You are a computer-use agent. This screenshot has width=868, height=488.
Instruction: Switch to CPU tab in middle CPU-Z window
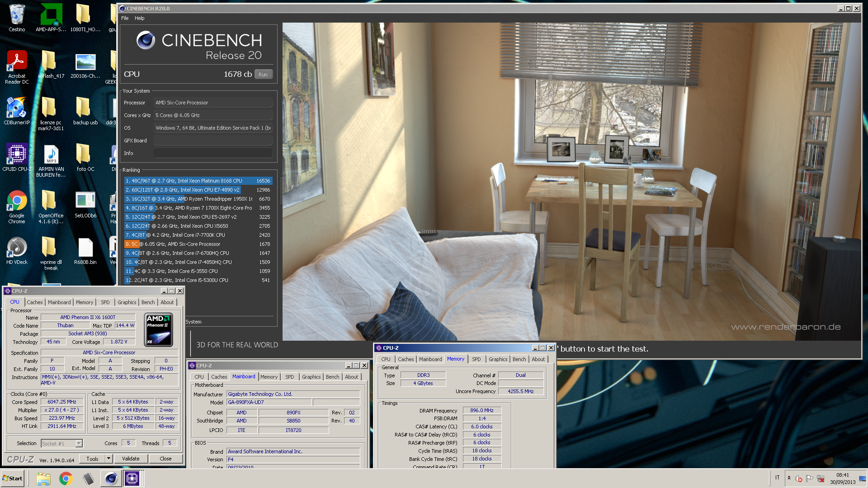click(x=199, y=377)
